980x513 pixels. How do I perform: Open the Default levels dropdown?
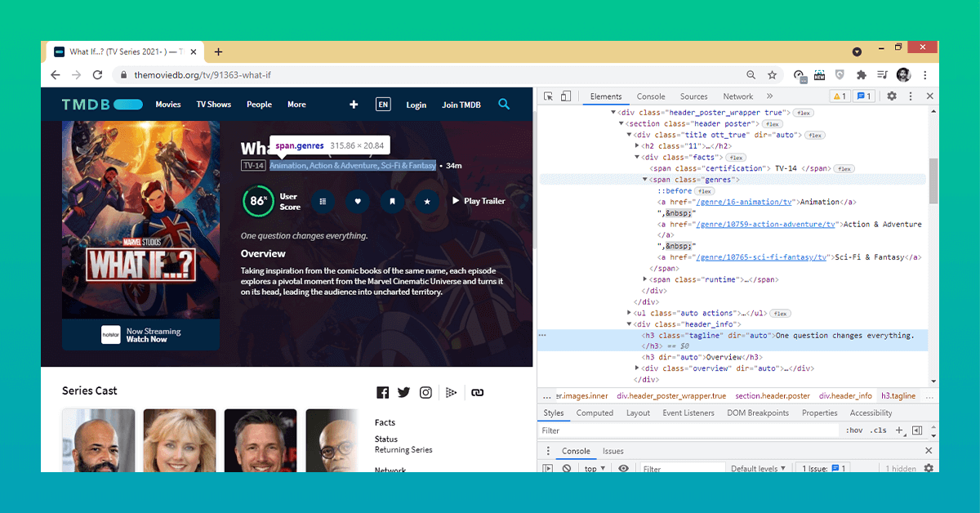coord(758,469)
